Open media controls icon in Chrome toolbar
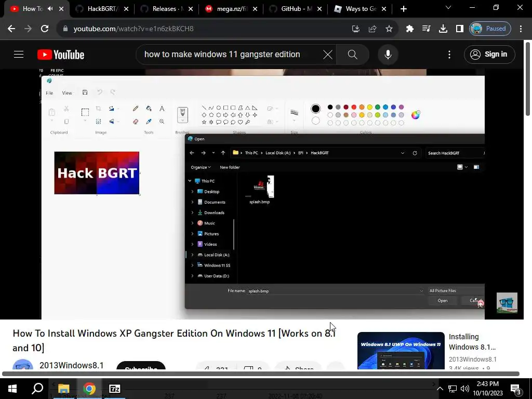Screen dimensions: 532x399 [x=426, y=29]
